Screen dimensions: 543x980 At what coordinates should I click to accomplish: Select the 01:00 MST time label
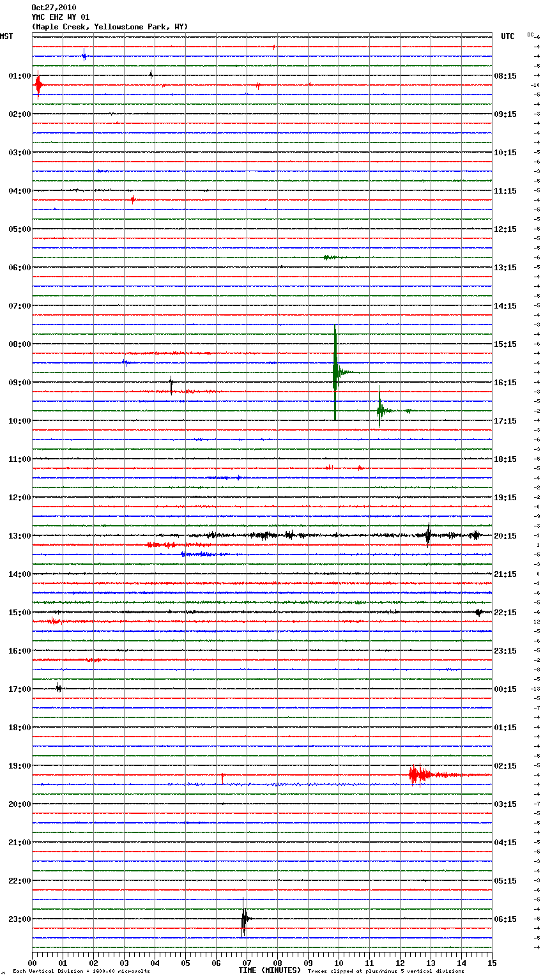[x=20, y=76]
